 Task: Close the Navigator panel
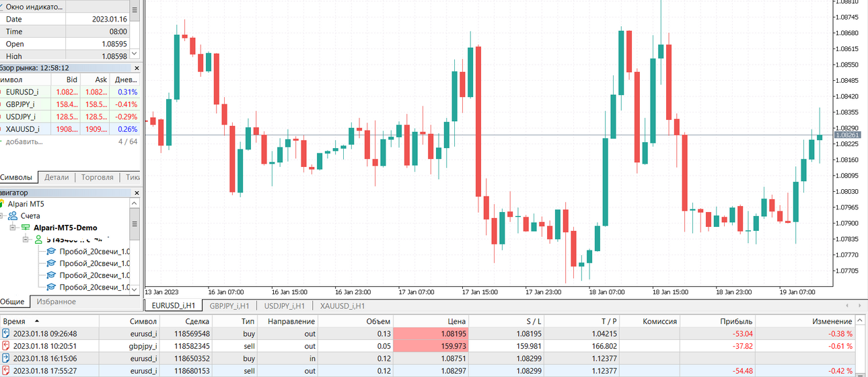tap(137, 193)
